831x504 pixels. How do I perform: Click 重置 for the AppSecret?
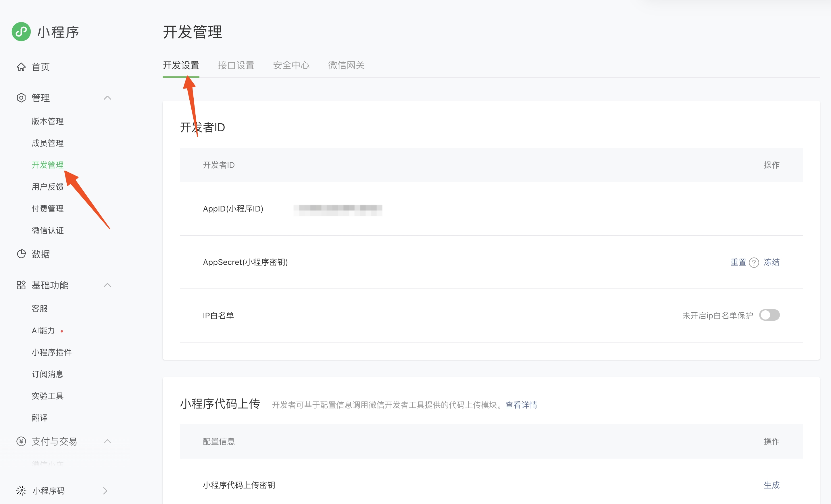[x=738, y=262]
